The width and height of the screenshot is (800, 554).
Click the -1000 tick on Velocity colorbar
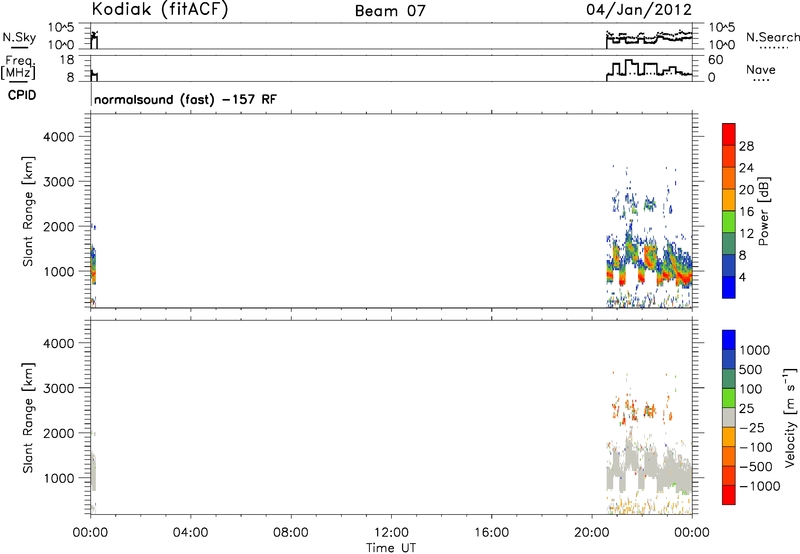tap(759, 486)
